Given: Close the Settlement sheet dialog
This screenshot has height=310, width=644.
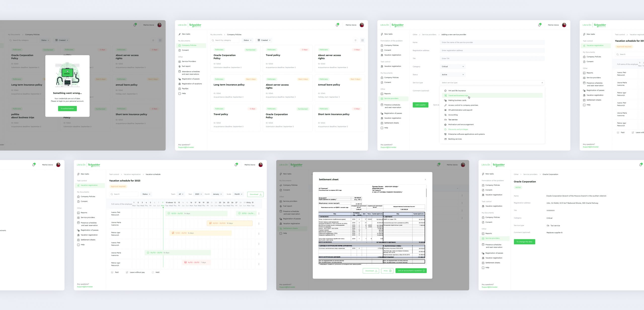Looking at the screenshot, I should pyautogui.click(x=425, y=180).
